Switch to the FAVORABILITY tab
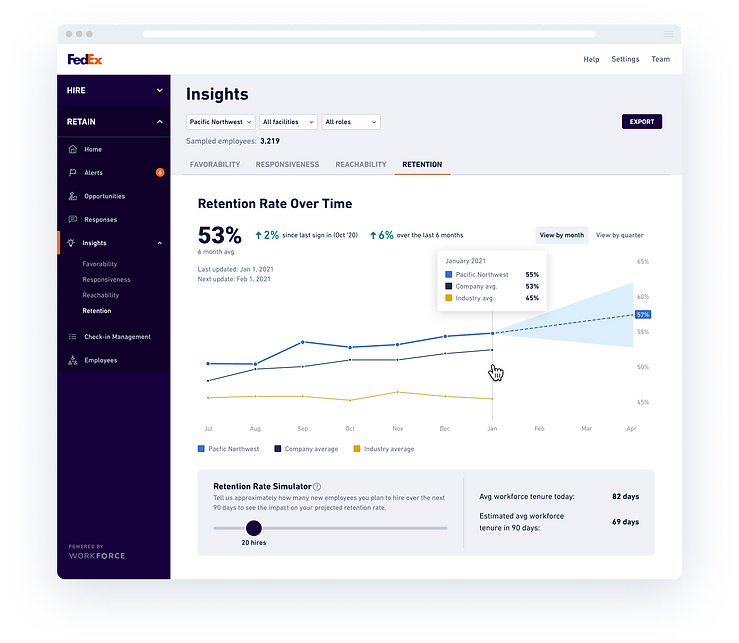739x643 pixels. coord(215,165)
